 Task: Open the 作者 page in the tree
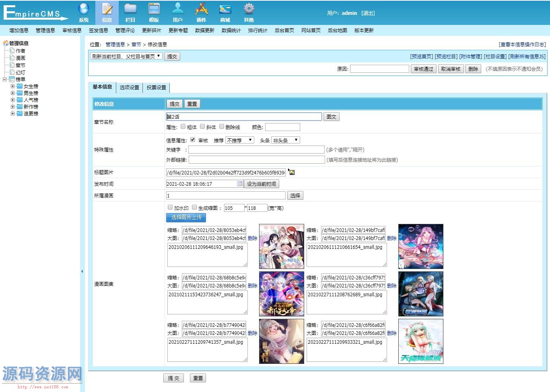(20, 51)
